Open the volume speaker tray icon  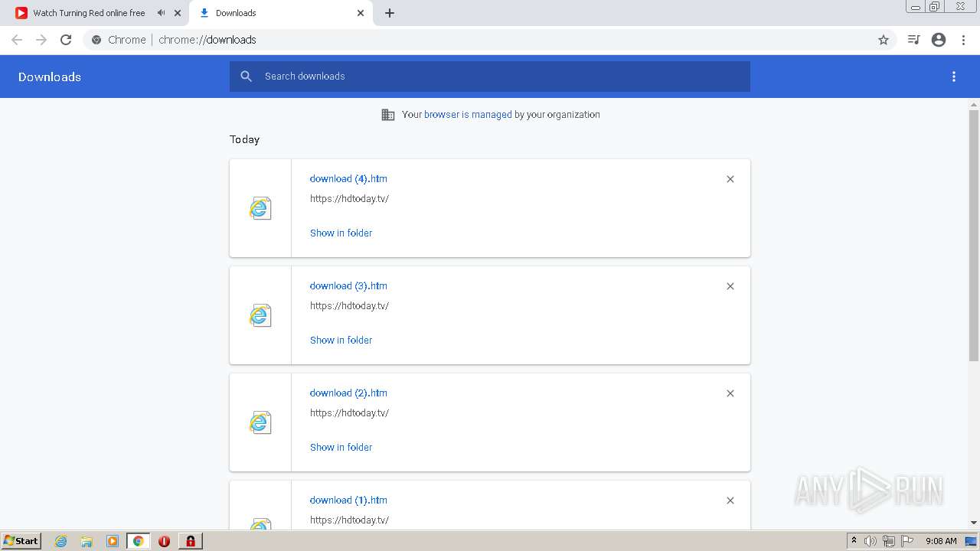tap(871, 541)
